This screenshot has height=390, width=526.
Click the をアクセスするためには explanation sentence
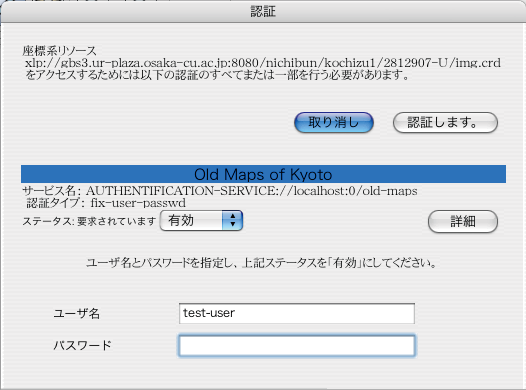pos(217,75)
